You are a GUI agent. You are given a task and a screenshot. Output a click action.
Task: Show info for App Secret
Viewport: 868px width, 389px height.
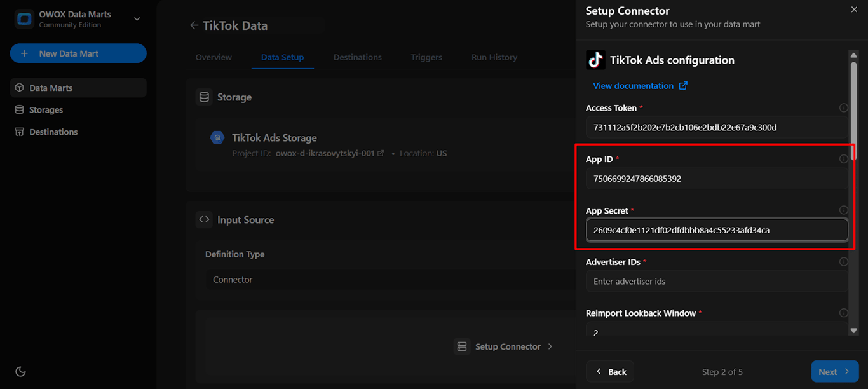coord(844,210)
